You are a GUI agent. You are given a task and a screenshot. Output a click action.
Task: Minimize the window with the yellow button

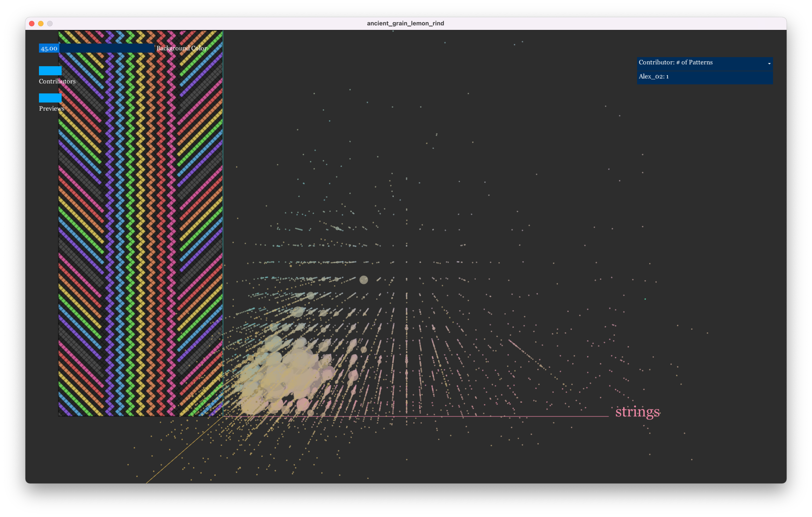click(41, 24)
